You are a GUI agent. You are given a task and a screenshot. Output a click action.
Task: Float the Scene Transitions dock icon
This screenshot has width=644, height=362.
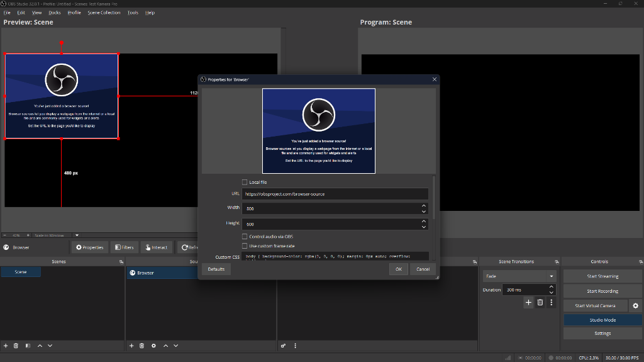point(557,262)
